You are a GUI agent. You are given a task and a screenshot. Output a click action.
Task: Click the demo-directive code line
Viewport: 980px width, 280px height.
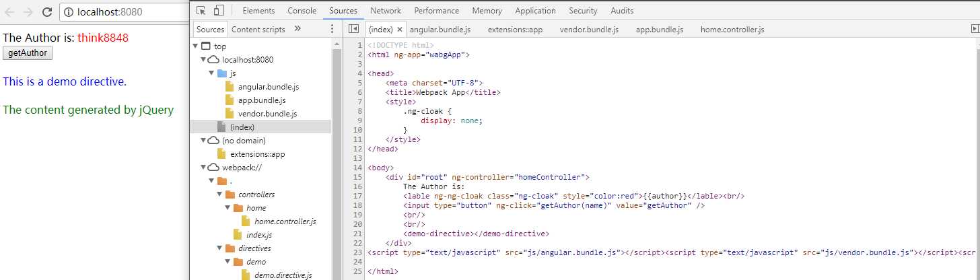[477, 234]
